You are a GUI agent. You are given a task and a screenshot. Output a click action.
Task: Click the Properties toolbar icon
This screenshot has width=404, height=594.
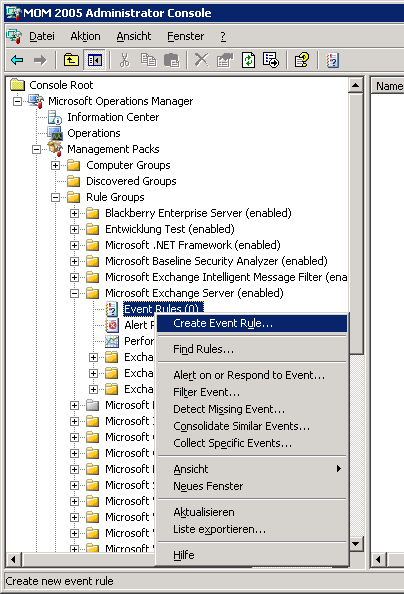click(x=225, y=60)
